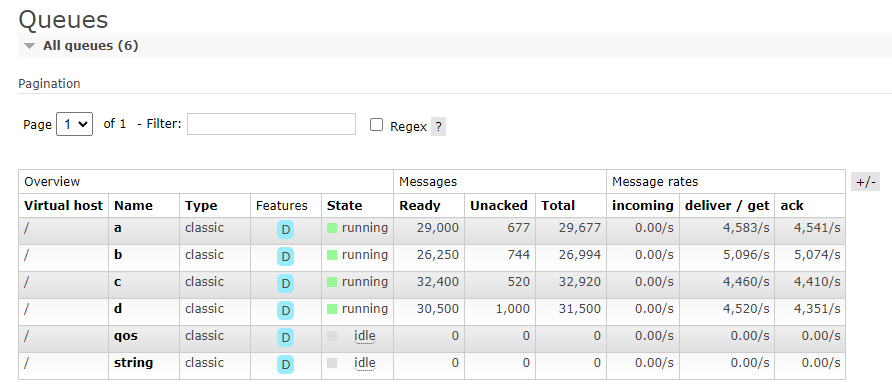Click the D feature badge for queue b
The height and width of the screenshot is (391, 892).
(286, 257)
